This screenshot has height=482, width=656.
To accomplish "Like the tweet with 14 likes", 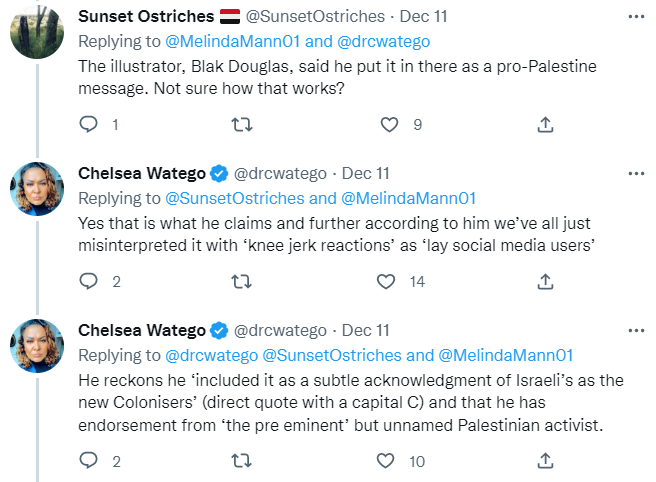I will [385, 281].
